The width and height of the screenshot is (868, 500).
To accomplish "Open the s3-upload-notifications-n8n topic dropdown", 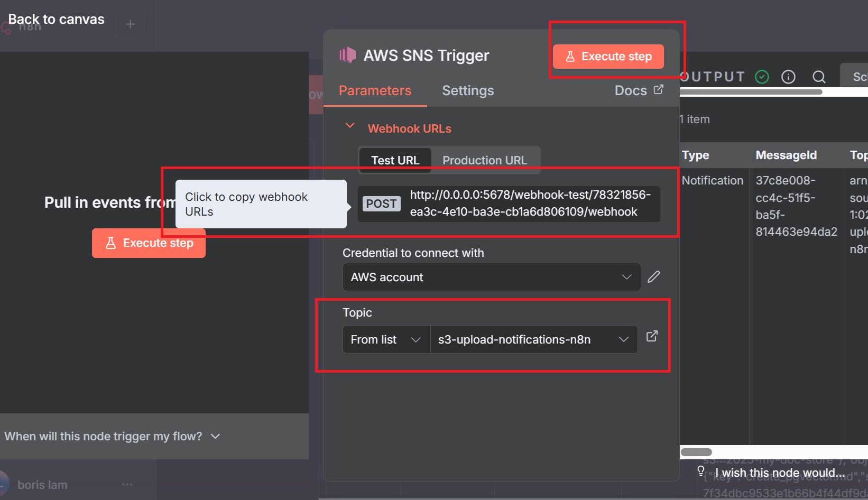I will click(534, 339).
